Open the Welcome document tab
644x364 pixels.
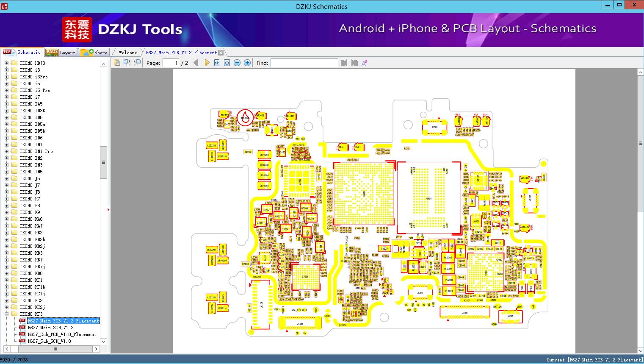click(x=127, y=53)
